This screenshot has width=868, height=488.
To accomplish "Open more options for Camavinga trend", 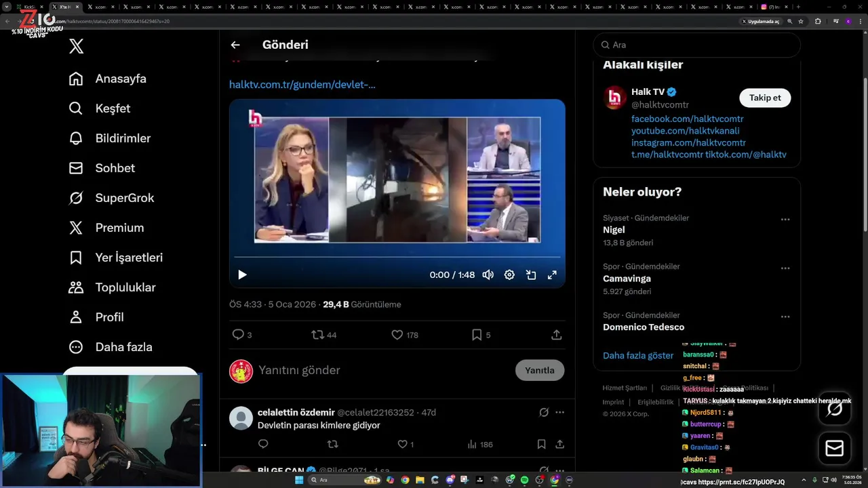I will 785,268.
